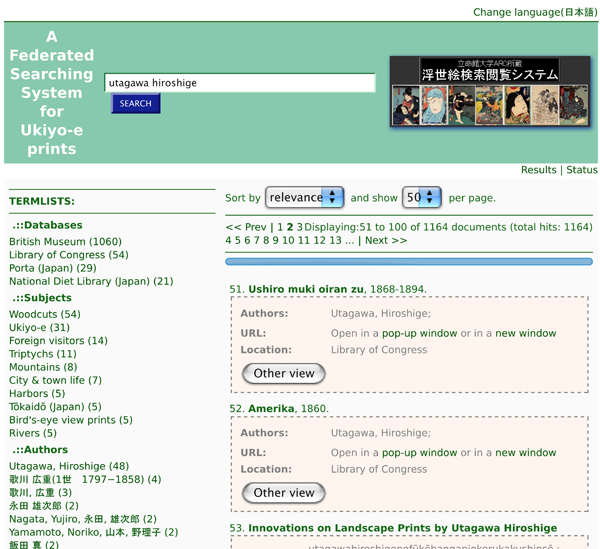Click Other view button for Amerika
Image resolution: width=600 pixels, height=549 pixels.
tap(284, 492)
